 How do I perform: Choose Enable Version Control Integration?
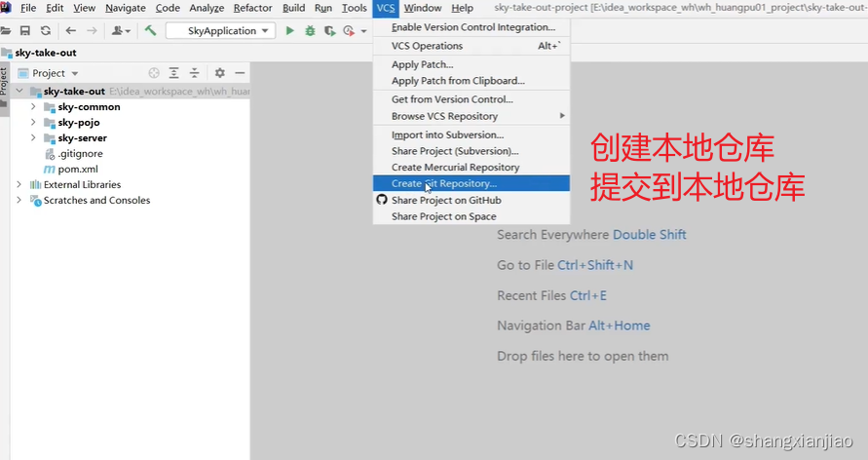[x=472, y=27]
